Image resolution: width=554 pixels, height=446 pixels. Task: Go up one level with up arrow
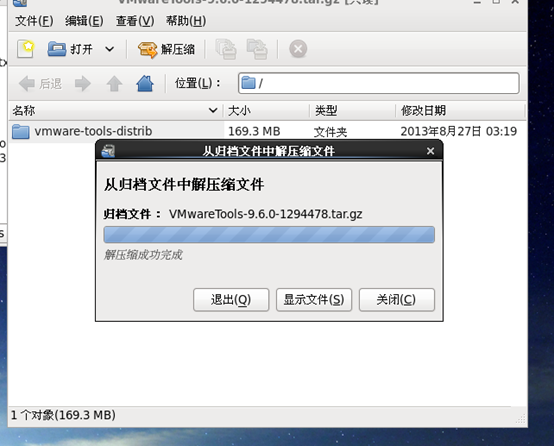pos(114,84)
